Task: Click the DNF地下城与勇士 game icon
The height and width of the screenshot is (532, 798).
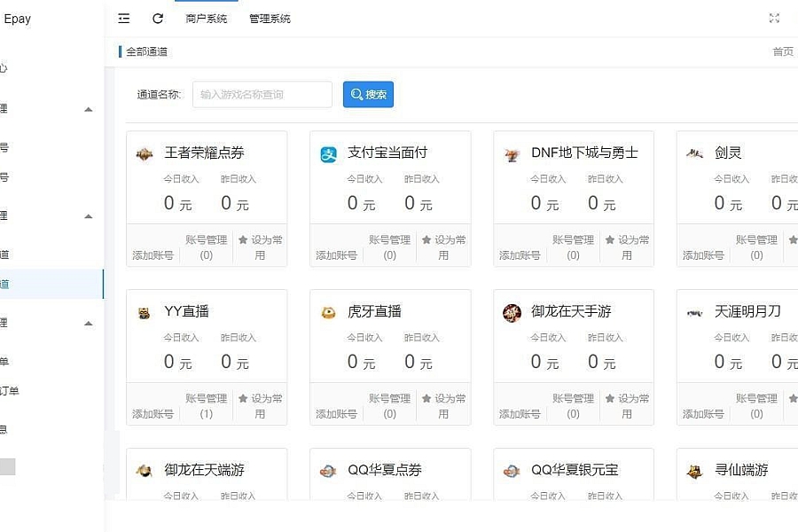Action: pyautogui.click(x=512, y=153)
